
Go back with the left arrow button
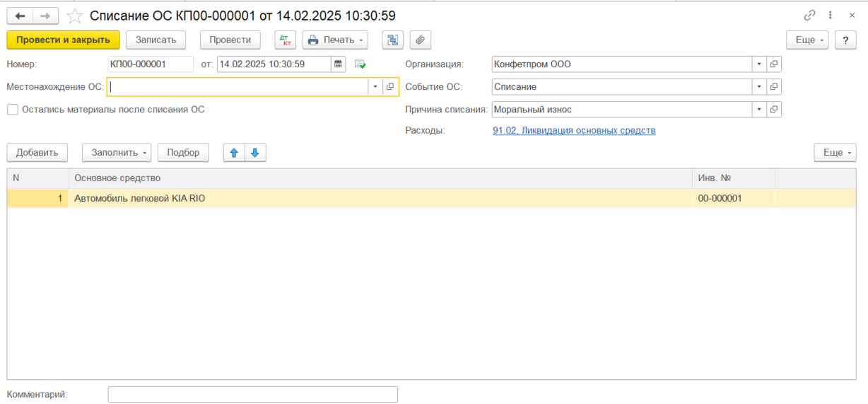click(x=20, y=16)
